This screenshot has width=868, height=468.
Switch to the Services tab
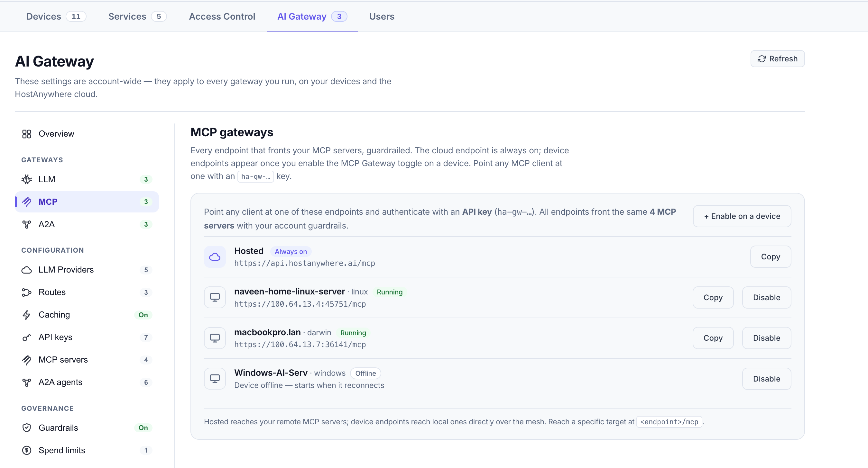tap(137, 16)
